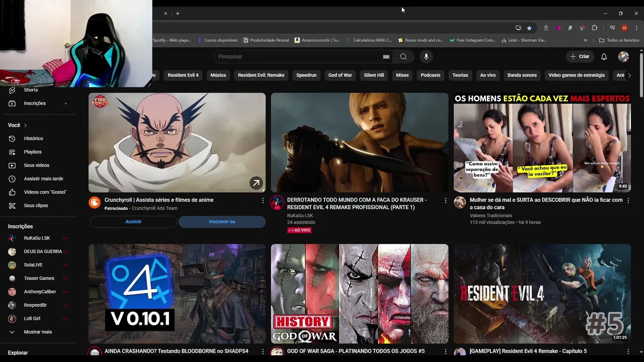Show more bookmarks with double chevron
The image size is (644, 362).
[x=585, y=40]
